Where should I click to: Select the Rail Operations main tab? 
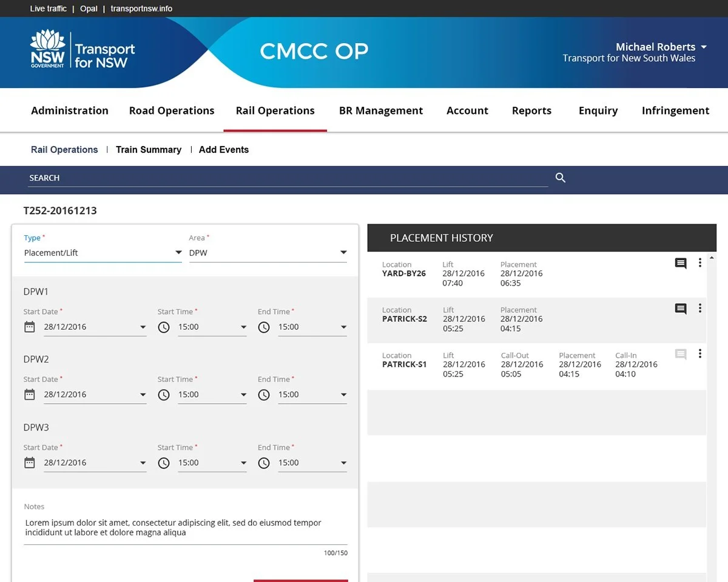coord(275,110)
